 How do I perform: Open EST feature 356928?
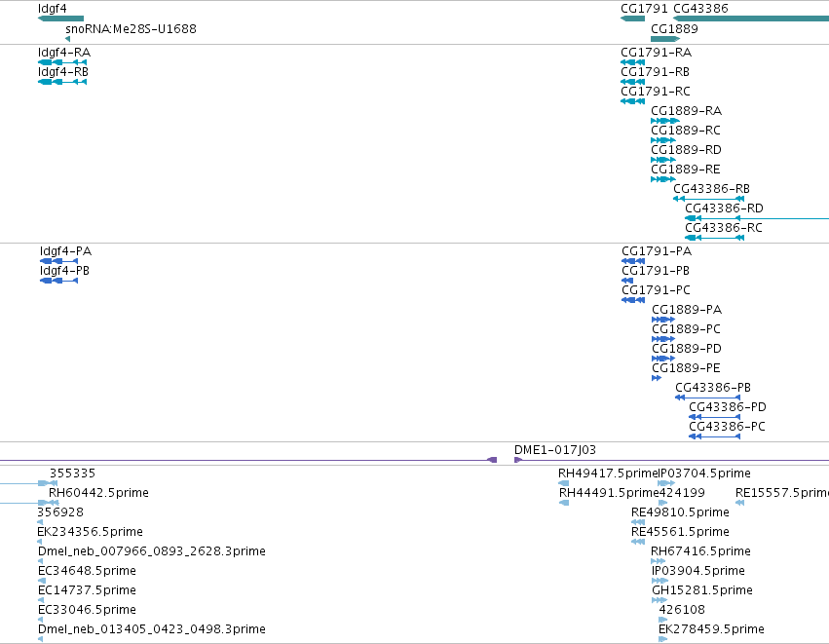tap(60, 512)
